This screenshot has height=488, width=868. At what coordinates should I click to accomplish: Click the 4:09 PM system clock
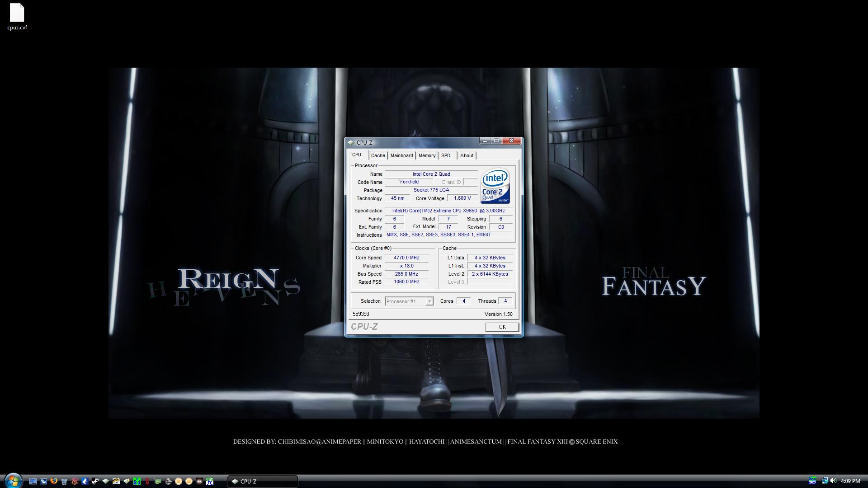click(850, 481)
